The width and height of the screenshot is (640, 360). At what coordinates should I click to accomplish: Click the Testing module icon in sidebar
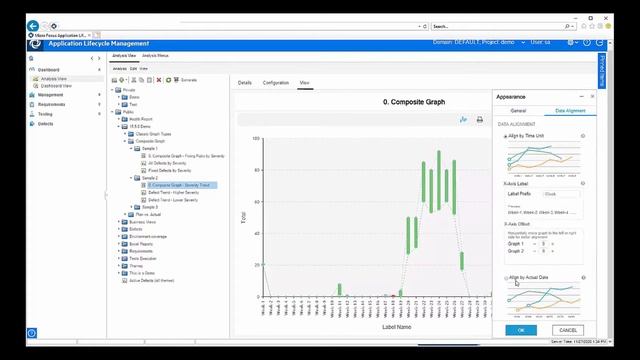32,114
